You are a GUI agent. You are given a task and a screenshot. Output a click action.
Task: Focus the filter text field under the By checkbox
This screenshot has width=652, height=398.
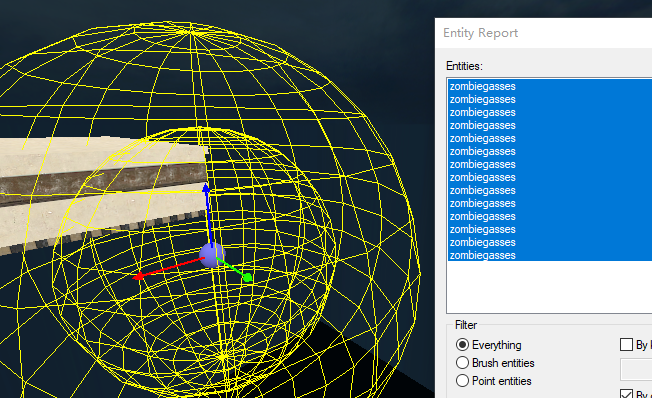636,369
